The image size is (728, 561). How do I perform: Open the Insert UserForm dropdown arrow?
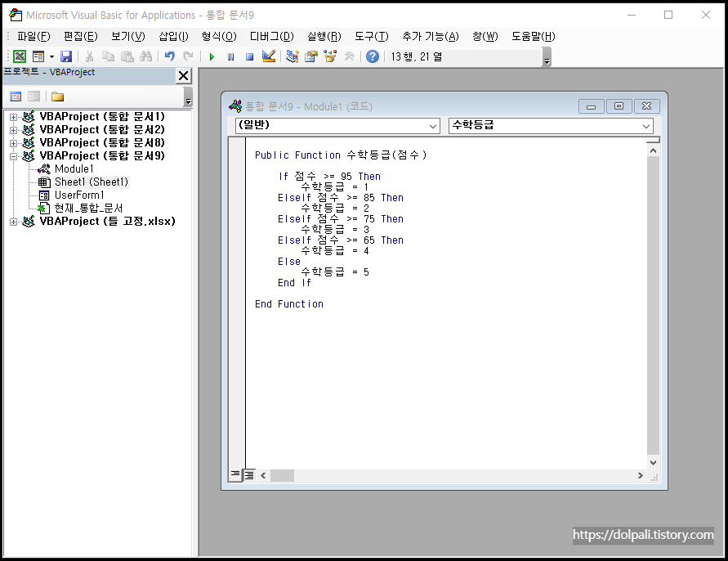(x=51, y=56)
